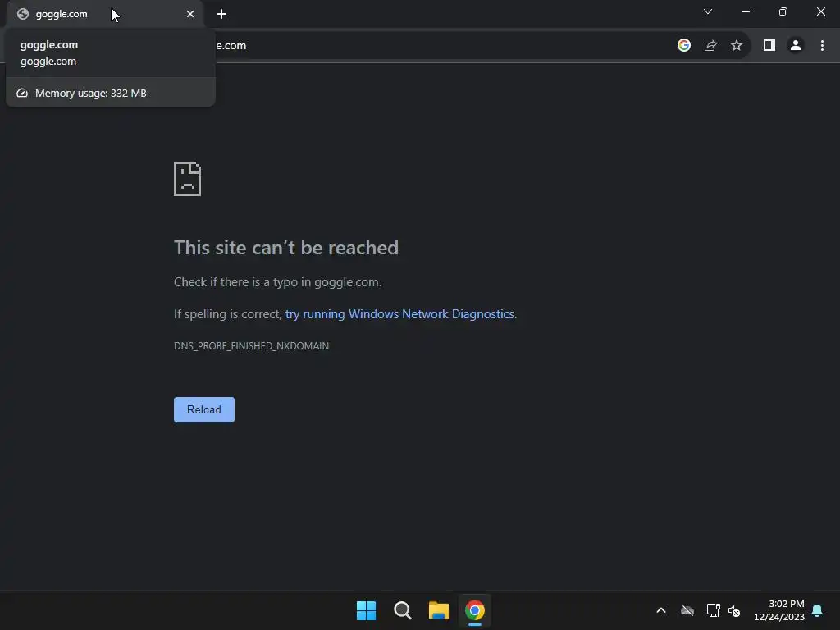This screenshot has width=840, height=630.
Task: Minimize the Chrome window
Action: pyautogui.click(x=745, y=11)
